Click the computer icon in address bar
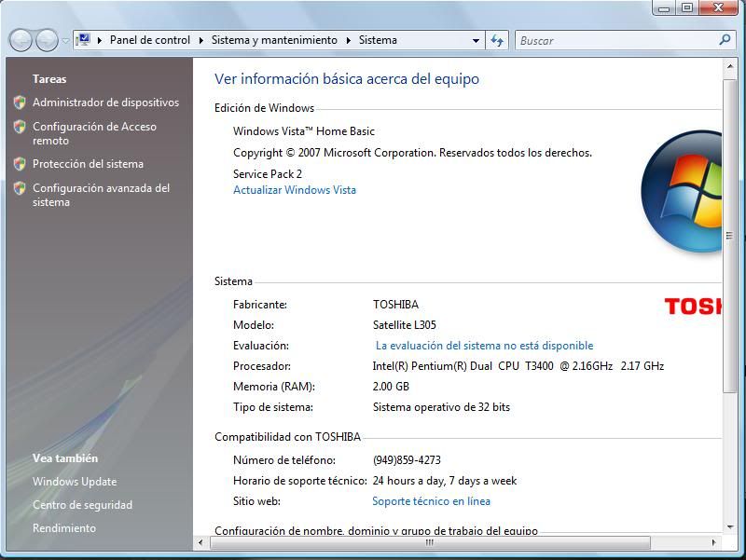 point(83,40)
